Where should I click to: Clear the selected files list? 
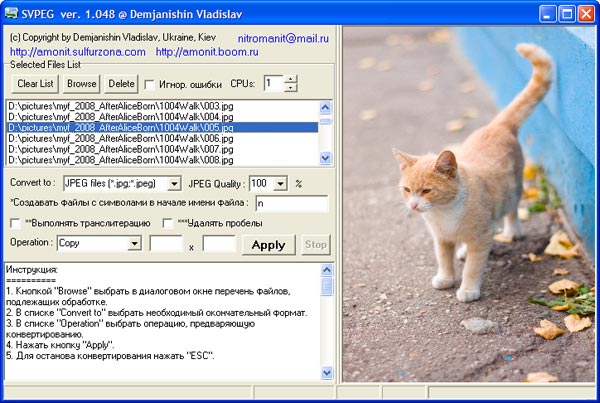35,83
